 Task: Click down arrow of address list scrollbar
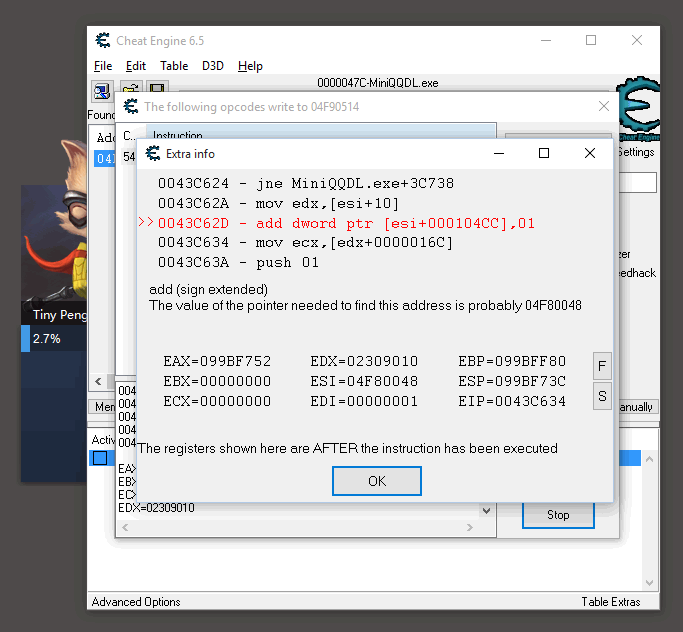click(x=649, y=583)
